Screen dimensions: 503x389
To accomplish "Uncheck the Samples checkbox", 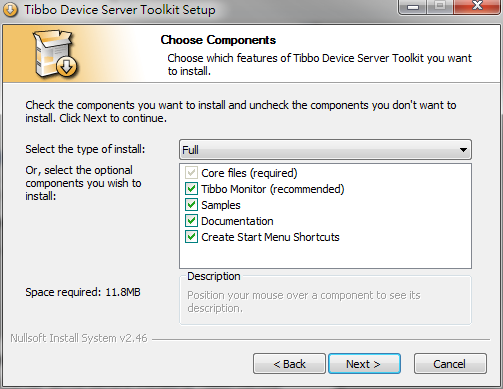I will tap(191, 205).
